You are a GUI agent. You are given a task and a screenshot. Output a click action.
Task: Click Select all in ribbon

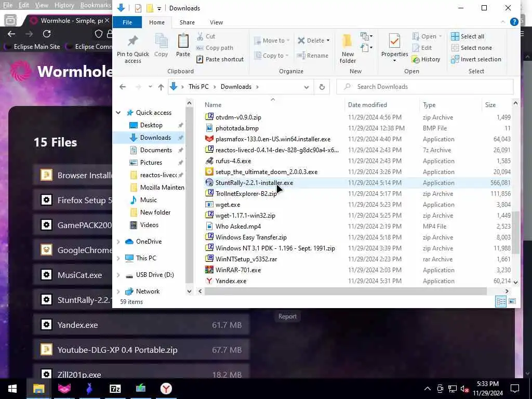point(468,36)
